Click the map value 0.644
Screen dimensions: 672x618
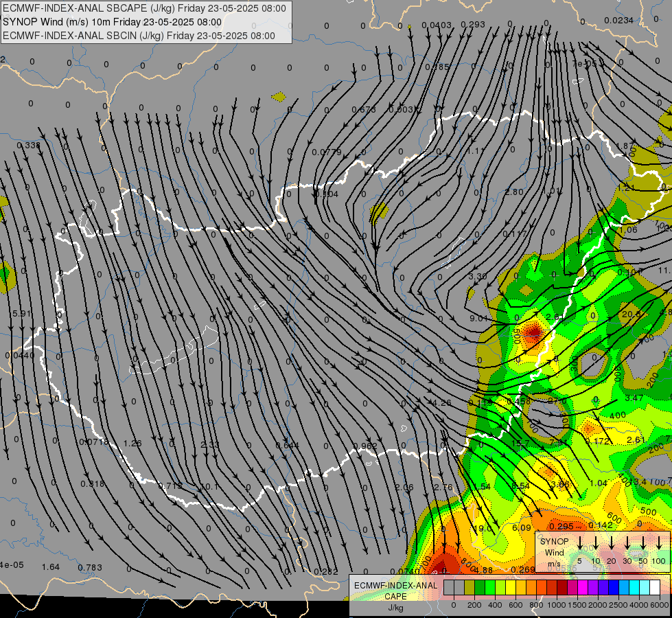coord(287,445)
